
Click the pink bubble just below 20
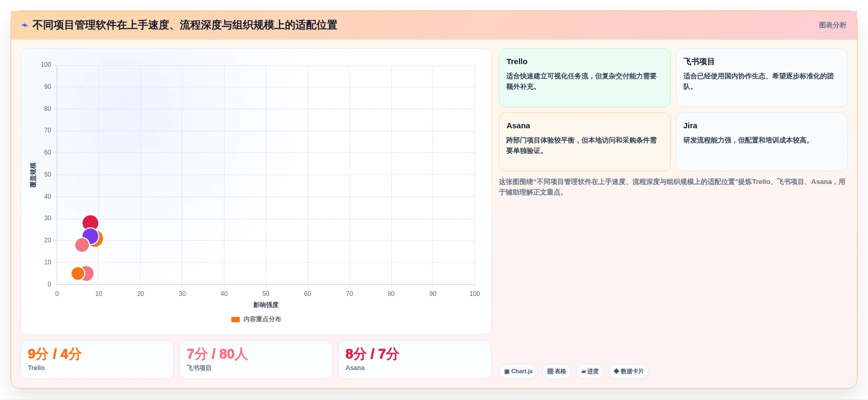click(82, 245)
